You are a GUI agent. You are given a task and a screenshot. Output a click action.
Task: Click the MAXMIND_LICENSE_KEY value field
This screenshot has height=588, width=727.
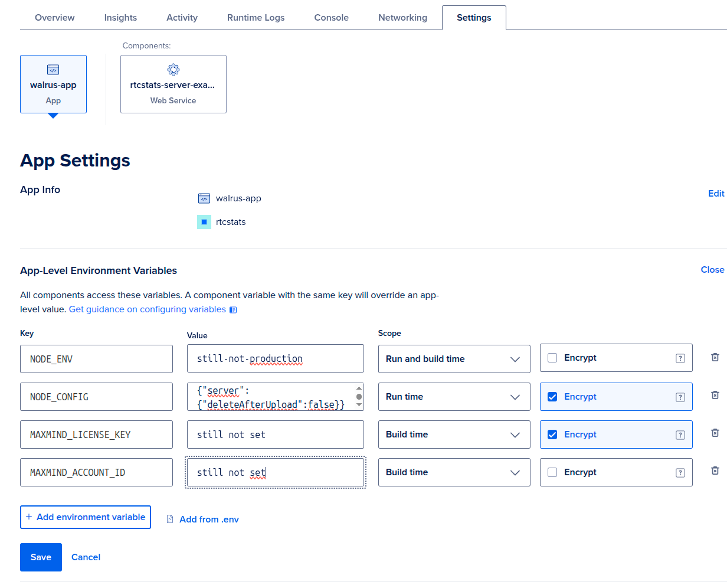point(276,435)
